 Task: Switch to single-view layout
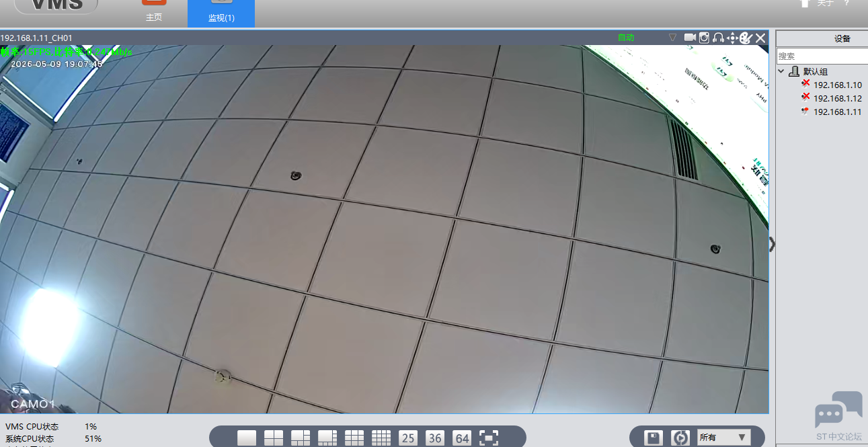tap(247, 438)
